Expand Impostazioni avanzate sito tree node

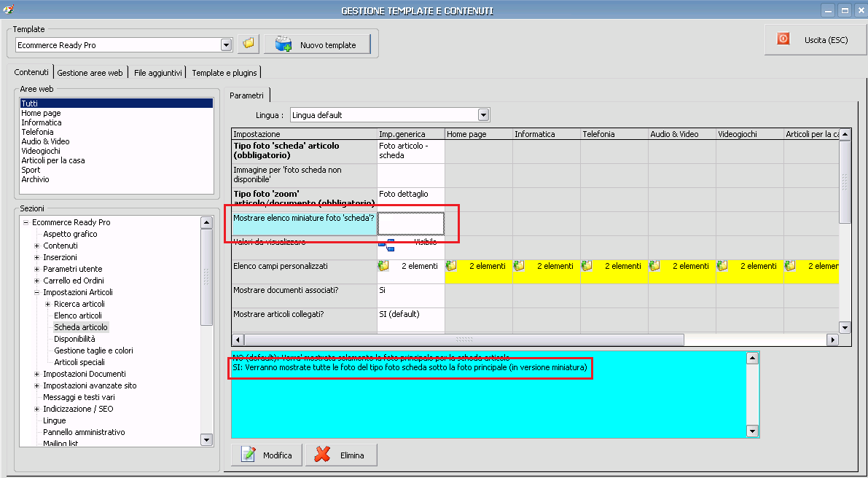(37, 385)
